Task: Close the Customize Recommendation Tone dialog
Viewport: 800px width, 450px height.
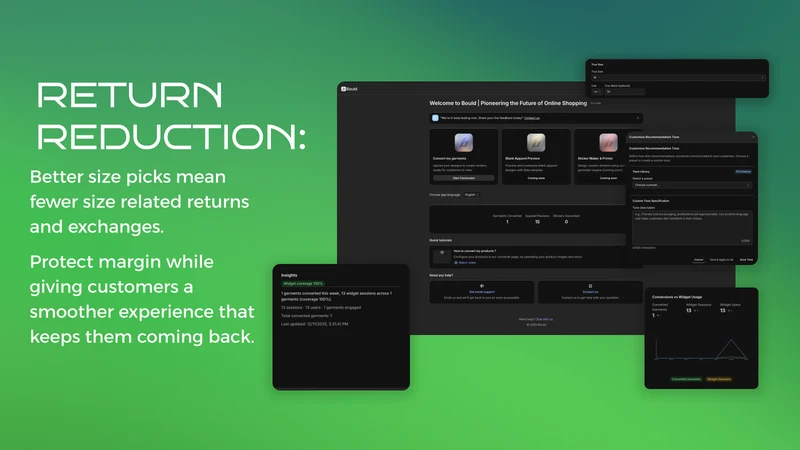Action: click(x=753, y=137)
